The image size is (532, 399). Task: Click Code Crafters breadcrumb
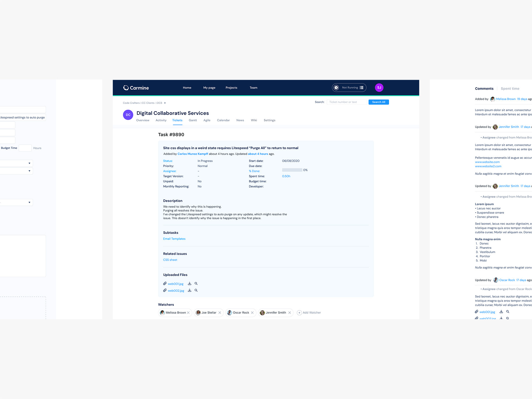(131, 103)
